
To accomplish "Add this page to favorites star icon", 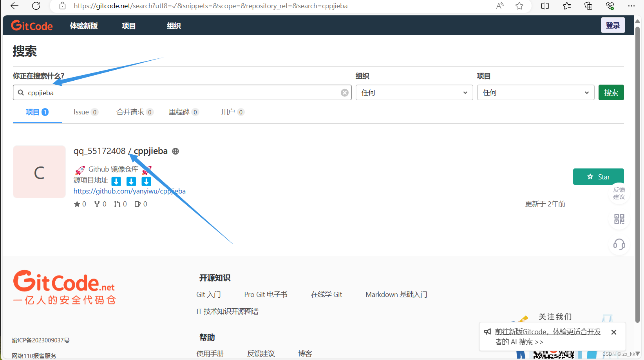I will [x=519, y=6].
